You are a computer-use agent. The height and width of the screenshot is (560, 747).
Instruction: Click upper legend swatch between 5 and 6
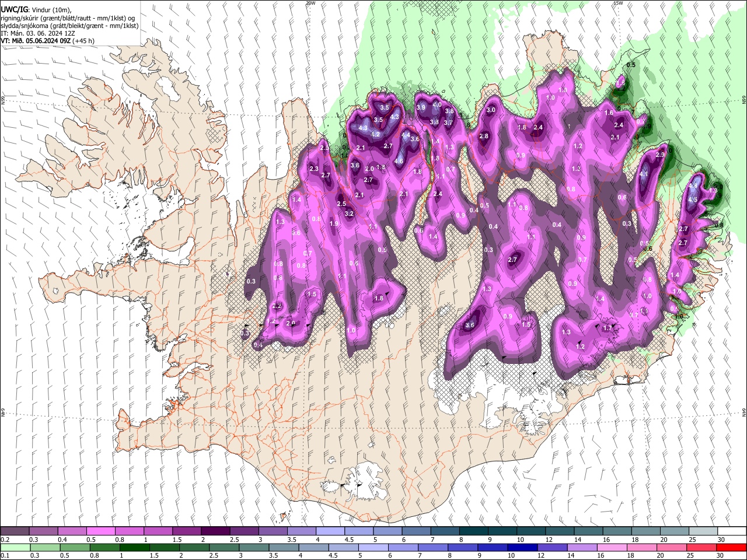click(387, 531)
